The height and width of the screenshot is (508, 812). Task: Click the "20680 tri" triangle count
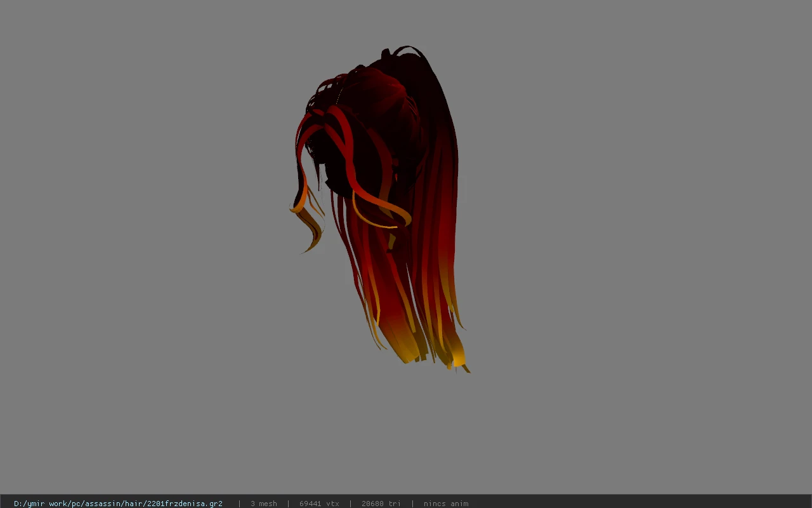coord(381,504)
